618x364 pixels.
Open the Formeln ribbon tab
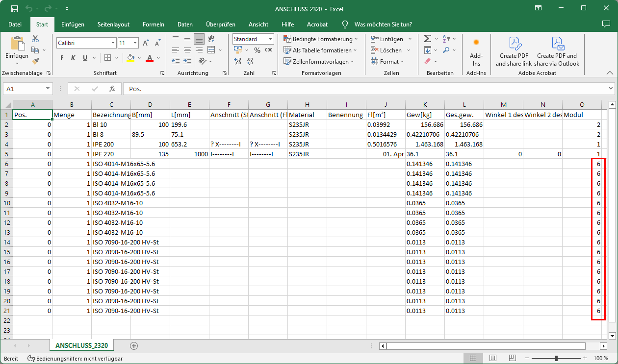pyautogui.click(x=153, y=24)
